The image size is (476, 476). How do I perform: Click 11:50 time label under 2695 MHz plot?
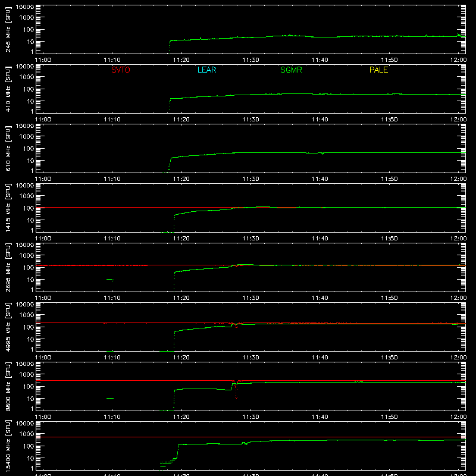pyautogui.click(x=389, y=298)
